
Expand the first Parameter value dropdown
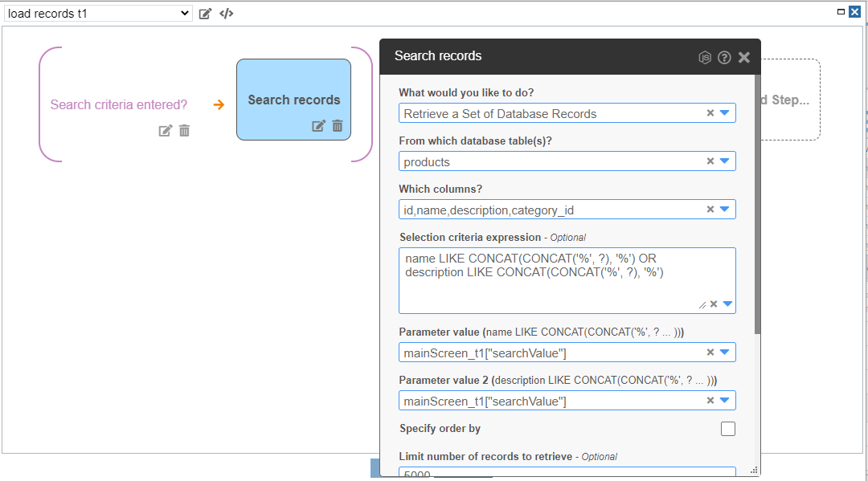[x=725, y=353]
